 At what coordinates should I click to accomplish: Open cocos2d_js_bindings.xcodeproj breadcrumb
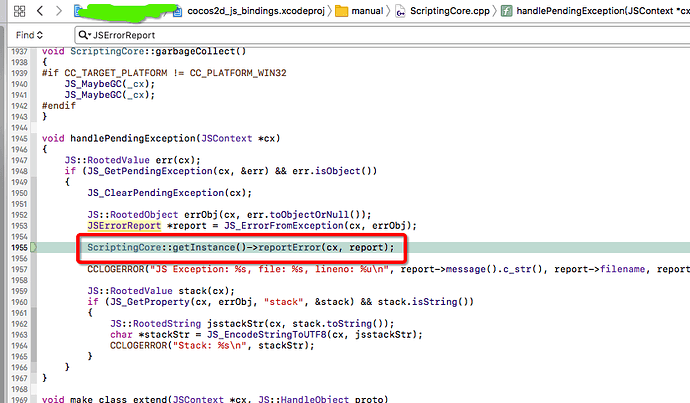coord(256,11)
